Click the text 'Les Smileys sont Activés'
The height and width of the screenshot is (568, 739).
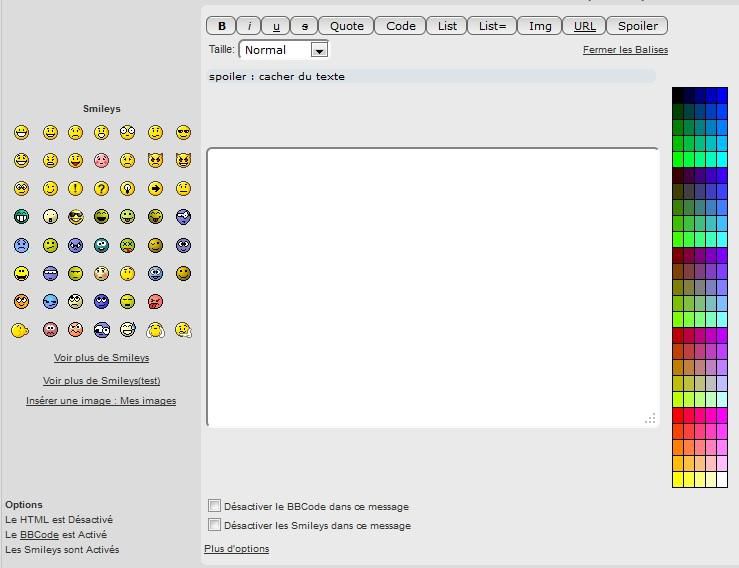point(62,550)
